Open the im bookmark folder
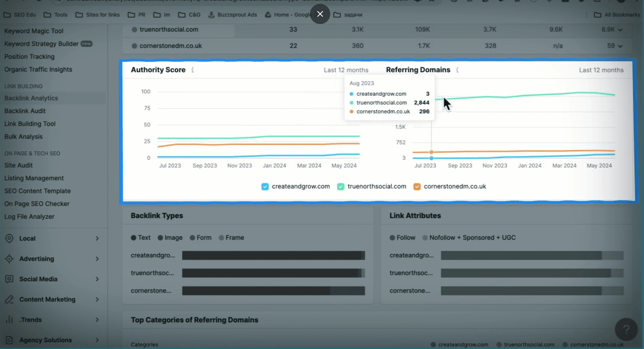This screenshot has height=349, width=644. click(162, 15)
